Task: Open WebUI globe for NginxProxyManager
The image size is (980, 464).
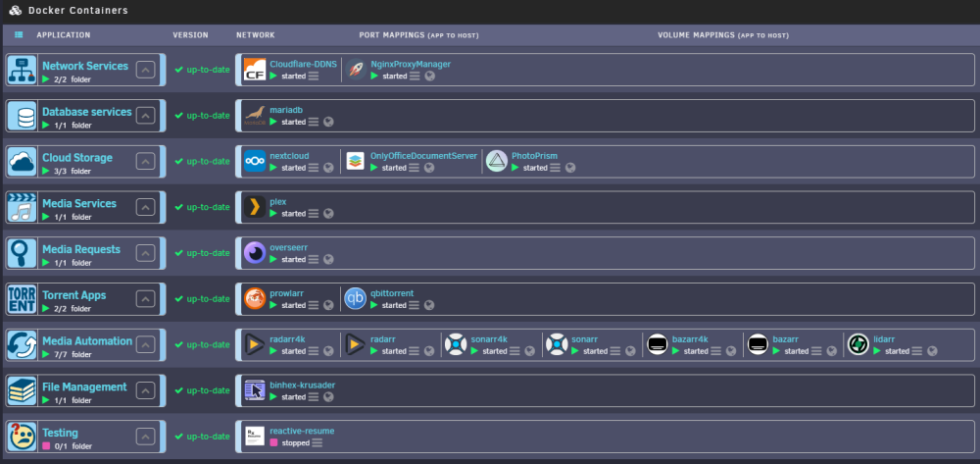Action: (x=429, y=77)
